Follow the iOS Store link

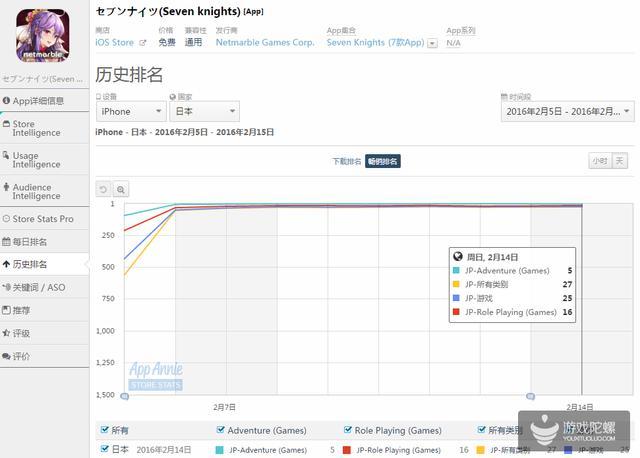click(114, 42)
